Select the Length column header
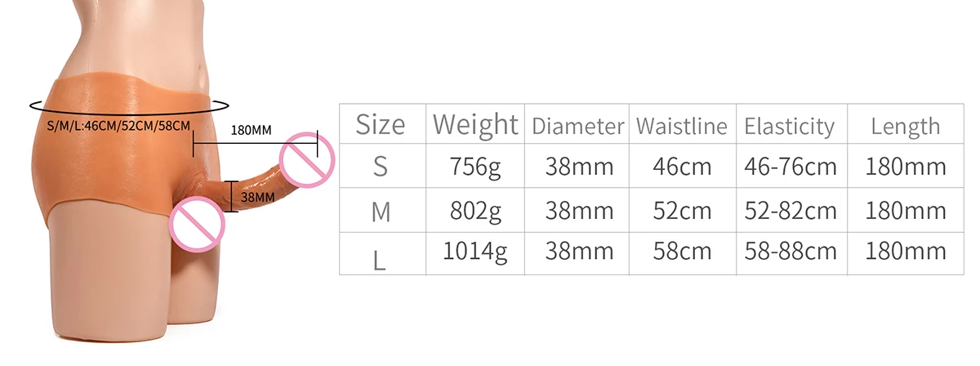The image size is (980, 366). click(905, 127)
